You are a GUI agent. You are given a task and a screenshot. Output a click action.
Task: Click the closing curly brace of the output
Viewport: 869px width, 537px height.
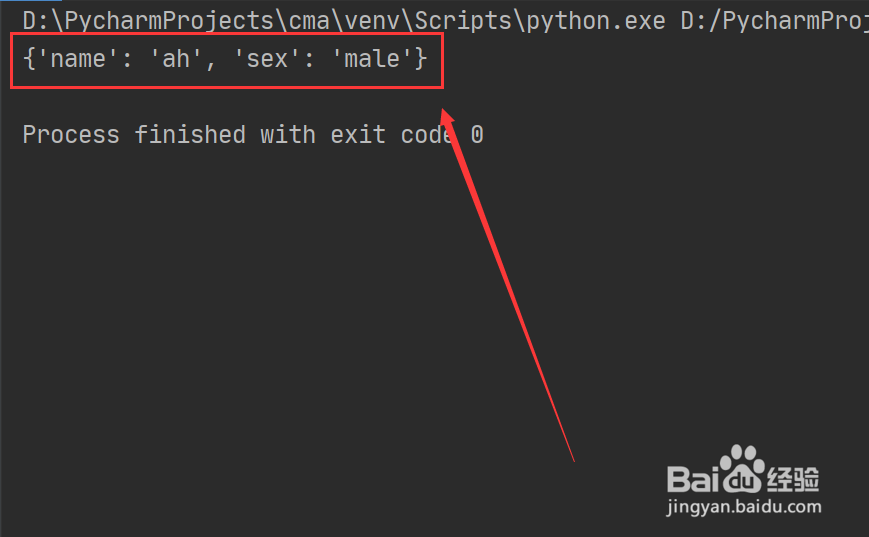click(x=421, y=59)
